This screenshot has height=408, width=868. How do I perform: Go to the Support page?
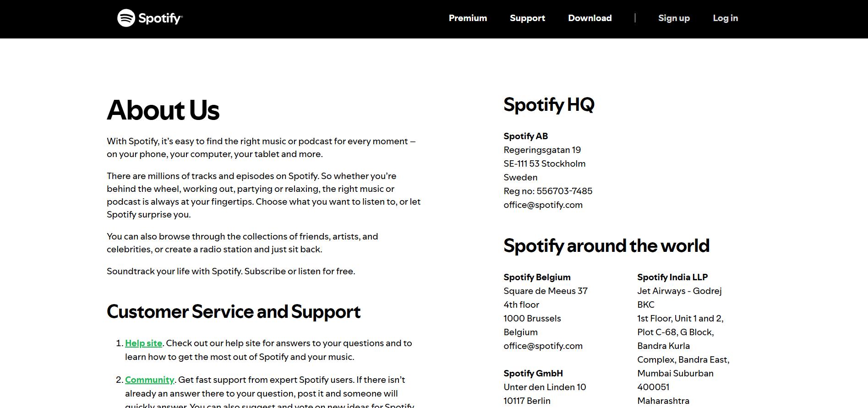click(x=527, y=18)
